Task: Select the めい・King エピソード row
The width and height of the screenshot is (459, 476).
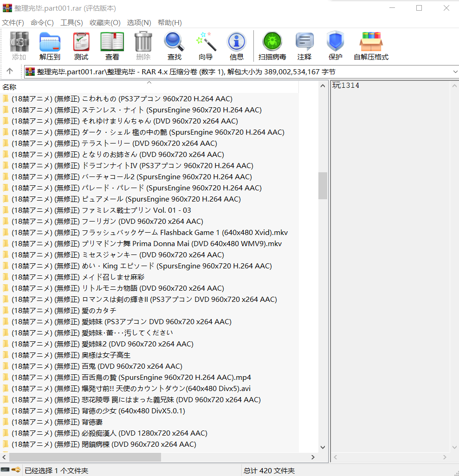Action: [x=149, y=266]
